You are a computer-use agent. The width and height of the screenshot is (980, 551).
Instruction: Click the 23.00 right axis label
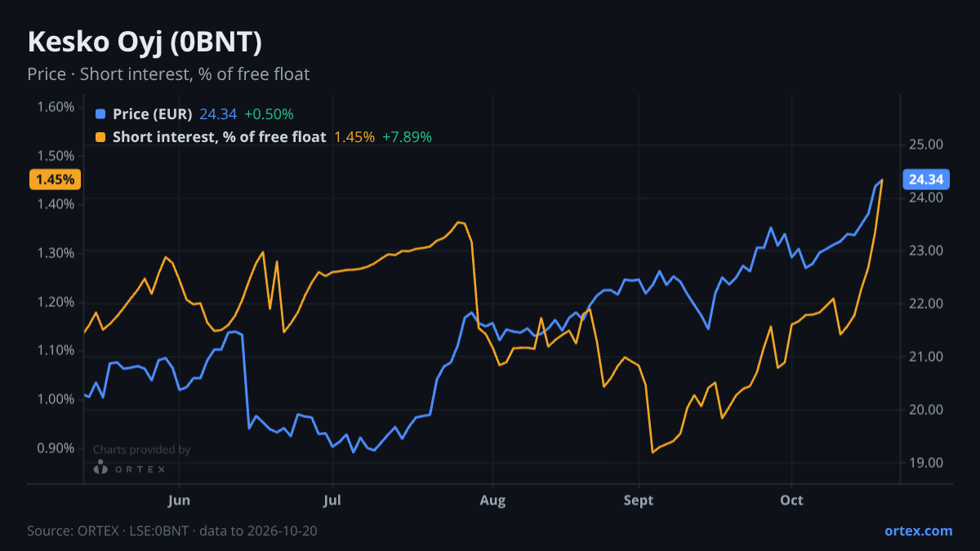coord(925,251)
